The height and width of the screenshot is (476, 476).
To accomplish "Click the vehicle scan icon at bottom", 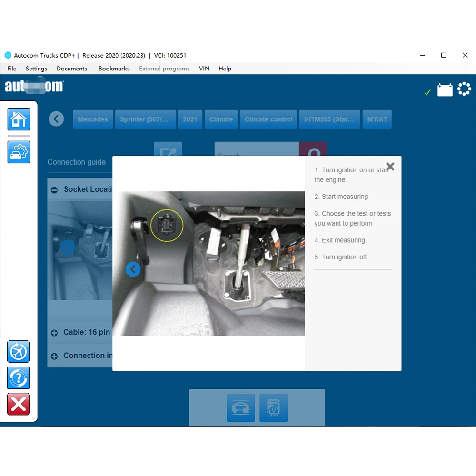I will click(241, 408).
